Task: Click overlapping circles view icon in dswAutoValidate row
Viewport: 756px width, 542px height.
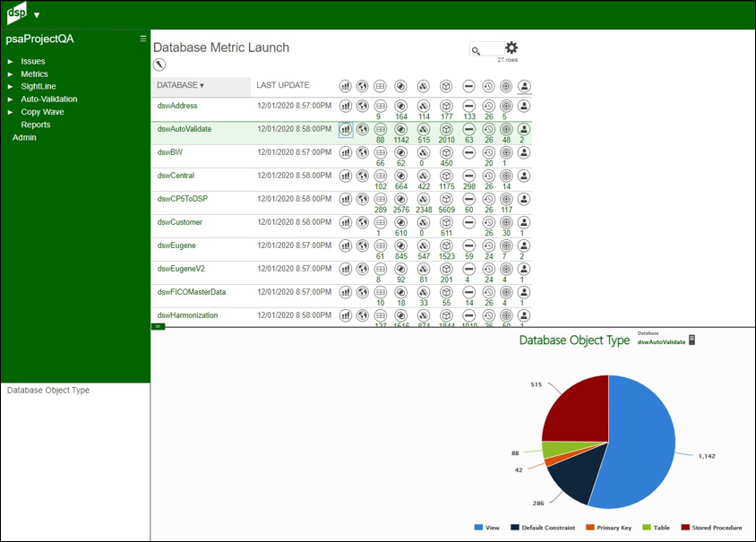Action: (400, 129)
